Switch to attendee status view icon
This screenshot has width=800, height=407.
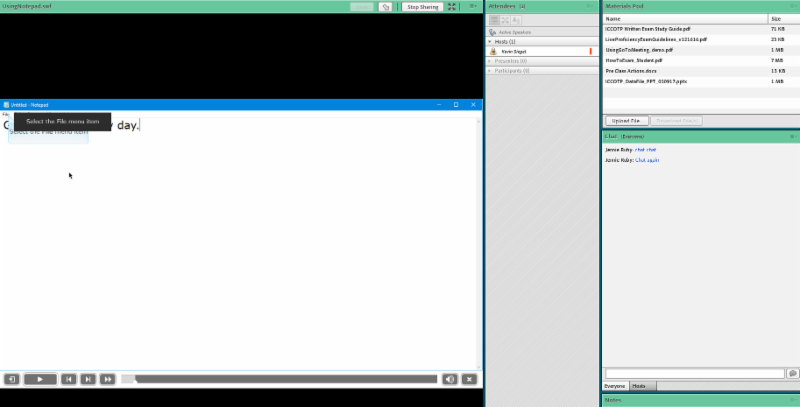(515, 20)
